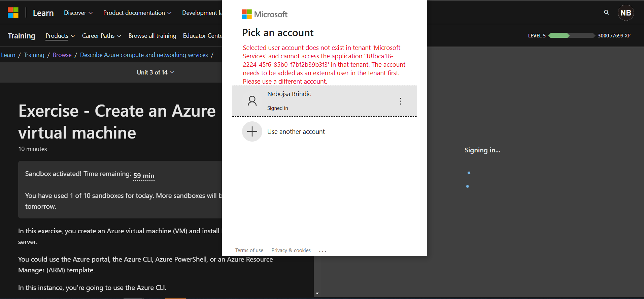Go to Browse all training
This screenshot has height=299, width=644.
click(152, 36)
